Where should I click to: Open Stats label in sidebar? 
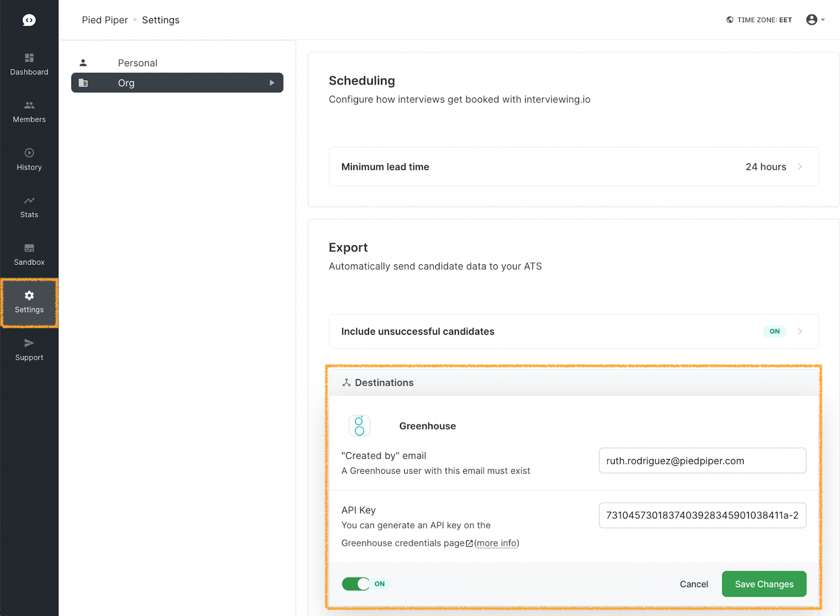click(29, 215)
